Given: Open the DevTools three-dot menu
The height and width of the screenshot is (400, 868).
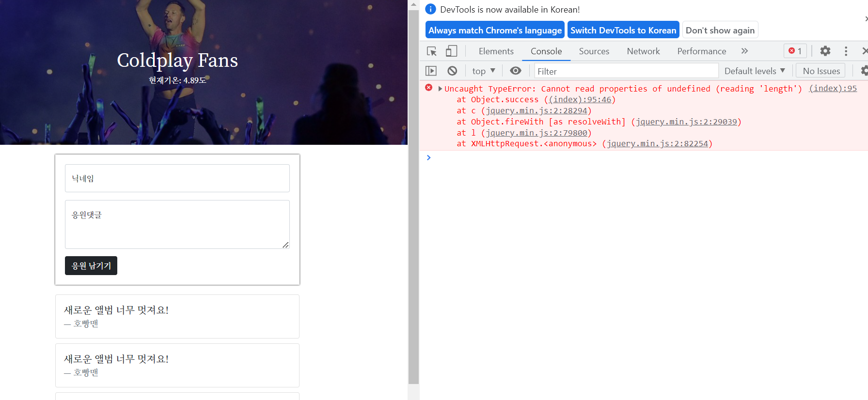Looking at the screenshot, I should tap(846, 51).
